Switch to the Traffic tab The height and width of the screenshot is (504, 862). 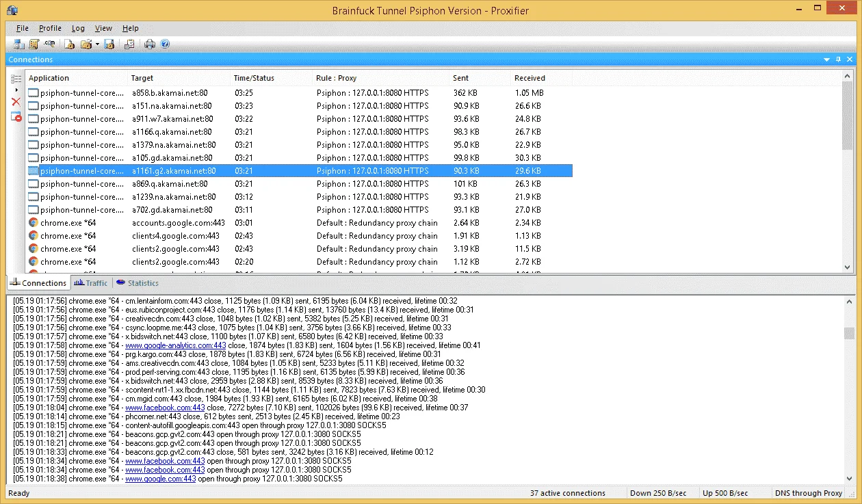[91, 282]
